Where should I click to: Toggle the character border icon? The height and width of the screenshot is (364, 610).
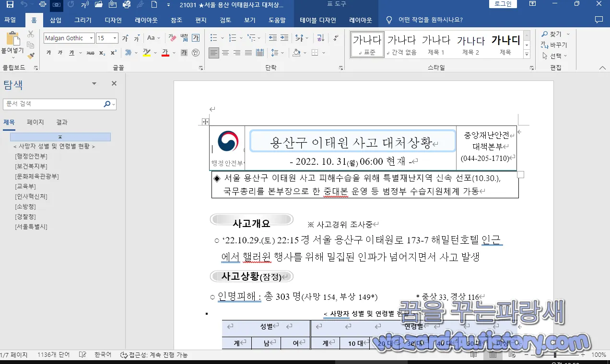[196, 38]
